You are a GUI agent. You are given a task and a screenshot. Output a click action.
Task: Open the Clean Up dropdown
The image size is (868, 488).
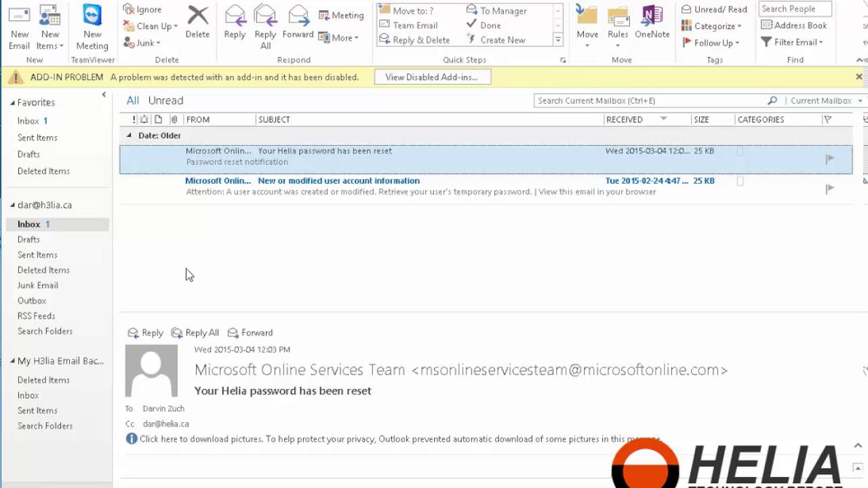click(151, 26)
